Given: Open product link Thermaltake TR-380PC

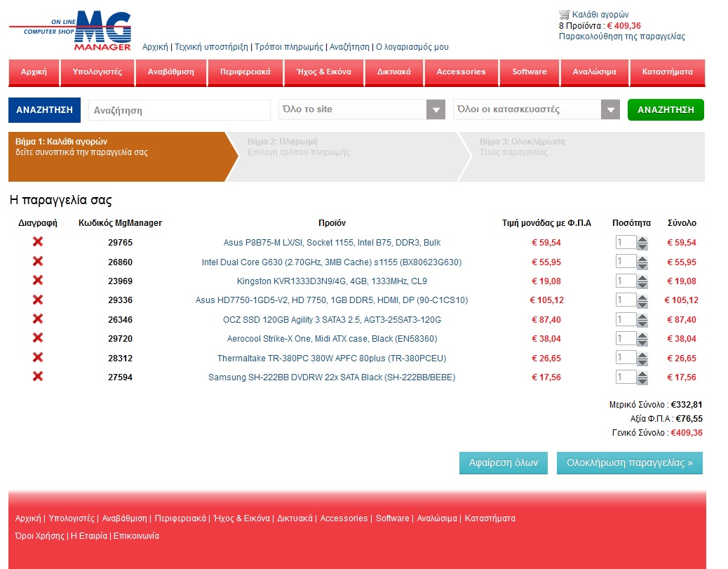Looking at the screenshot, I should pyautogui.click(x=332, y=358).
